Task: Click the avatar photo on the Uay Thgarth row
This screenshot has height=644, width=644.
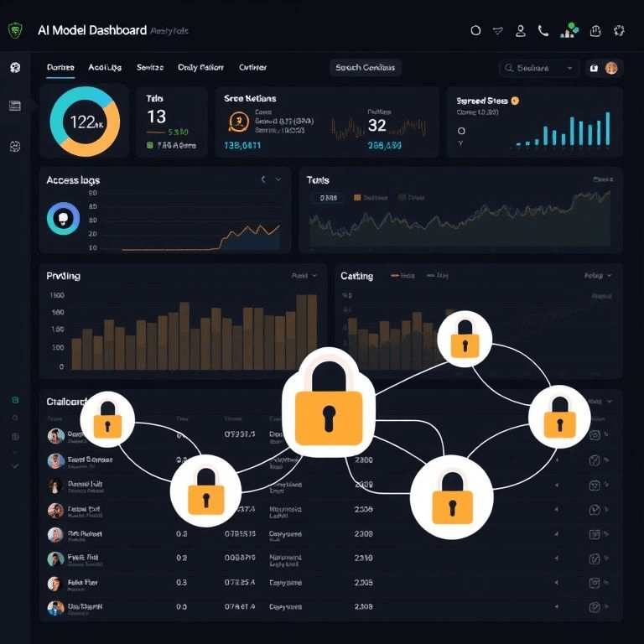Action: point(55,608)
